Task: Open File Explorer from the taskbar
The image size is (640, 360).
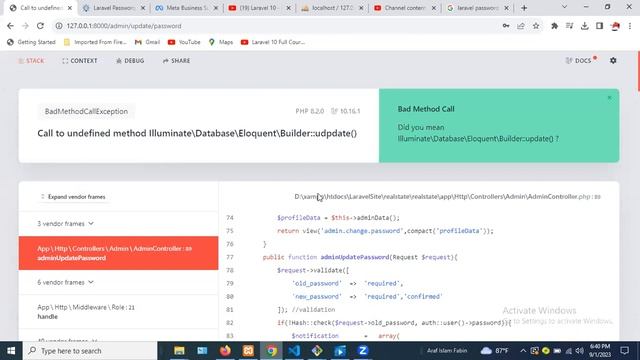Action: click(x=179, y=351)
